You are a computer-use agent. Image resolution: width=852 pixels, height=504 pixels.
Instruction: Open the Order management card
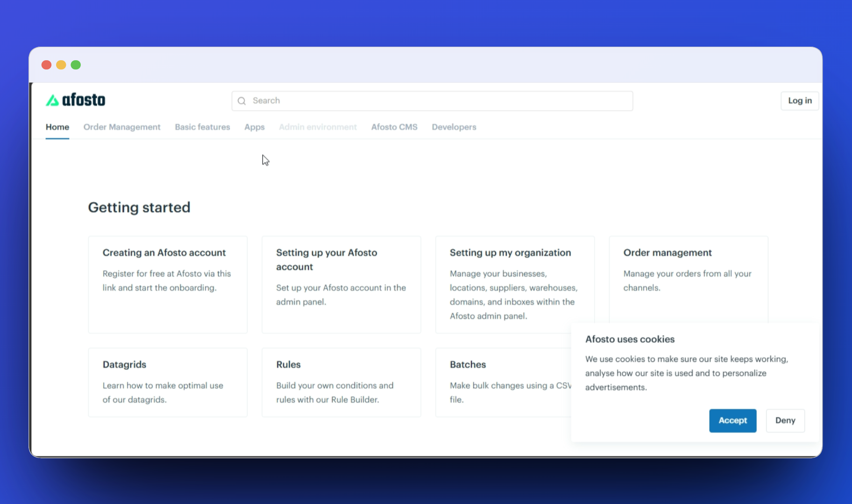tap(689, 279)
